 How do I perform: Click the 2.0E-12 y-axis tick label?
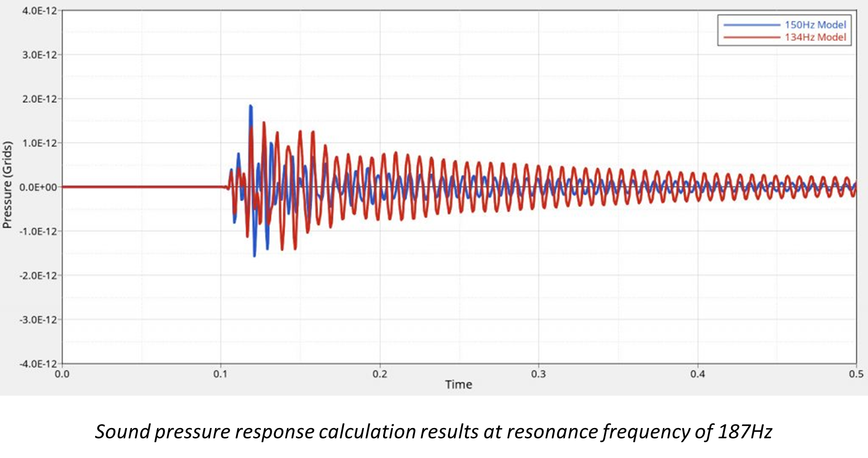pyautogui.click(x=39, y=99)
